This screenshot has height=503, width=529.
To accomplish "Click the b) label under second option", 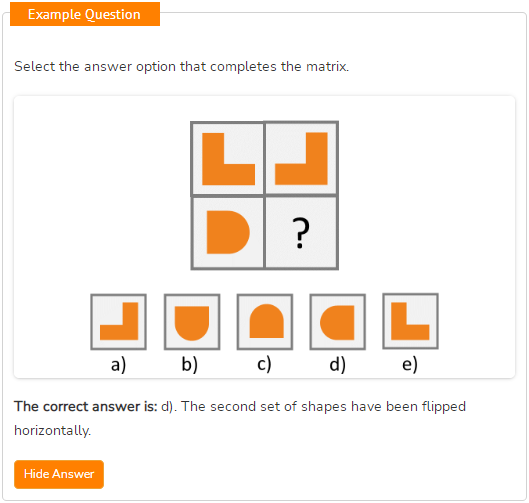I will [190, 364].
